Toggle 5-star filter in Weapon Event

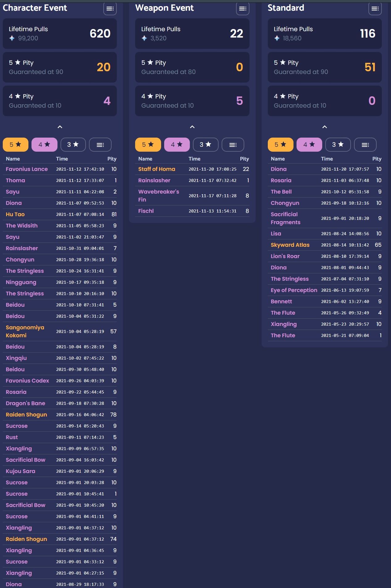point(148,145)
